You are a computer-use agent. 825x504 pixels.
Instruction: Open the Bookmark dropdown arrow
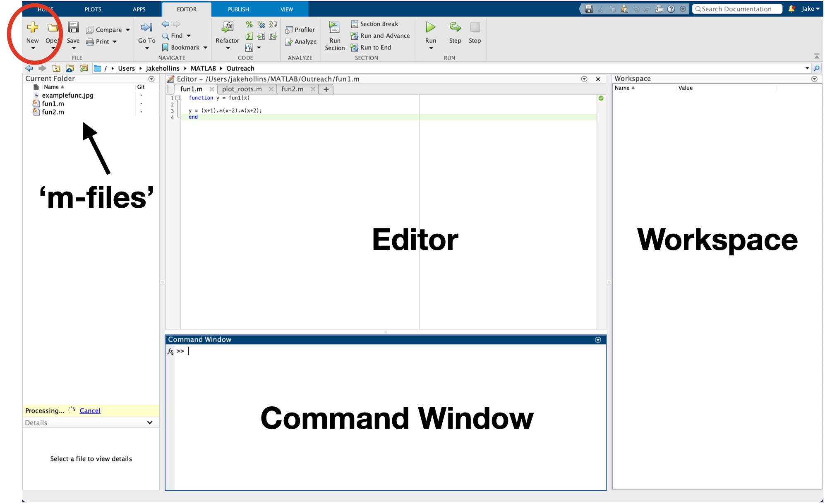[205, 48]
